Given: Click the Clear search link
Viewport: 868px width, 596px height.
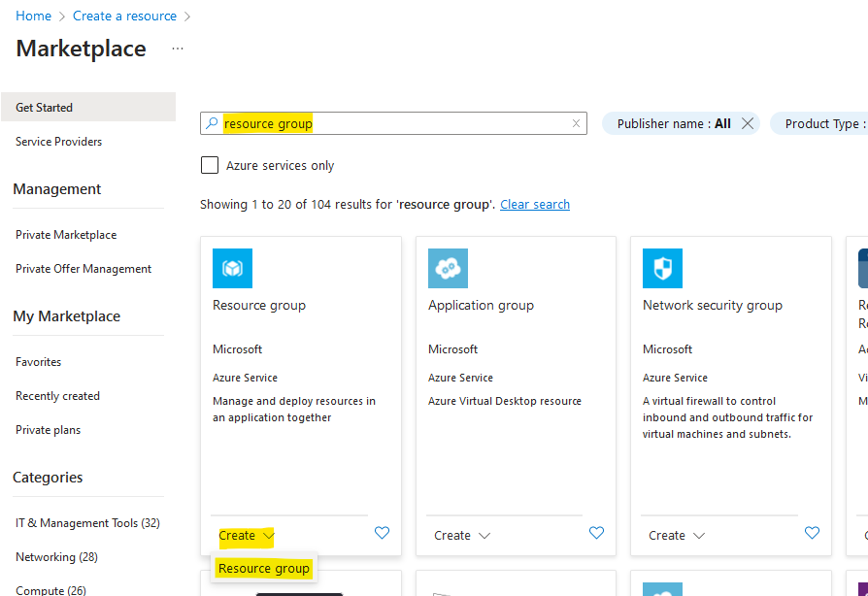Looking at the screenshot, I should coord(534,204).
